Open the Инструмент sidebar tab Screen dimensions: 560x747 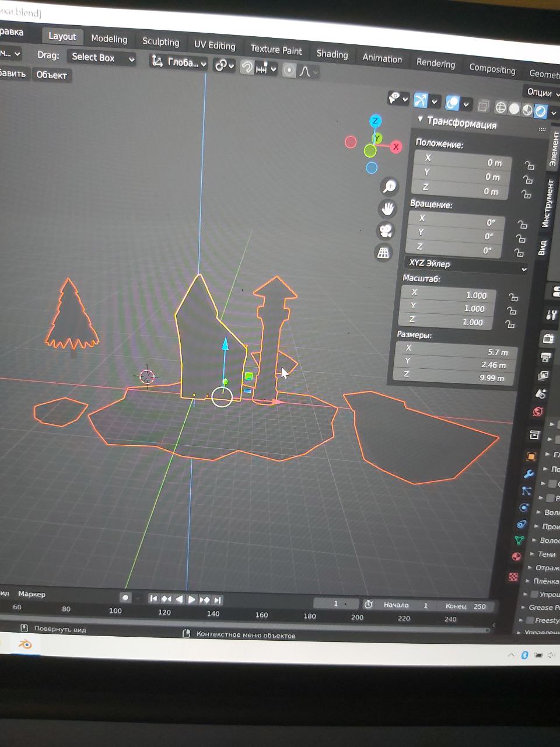pos(547,203)
